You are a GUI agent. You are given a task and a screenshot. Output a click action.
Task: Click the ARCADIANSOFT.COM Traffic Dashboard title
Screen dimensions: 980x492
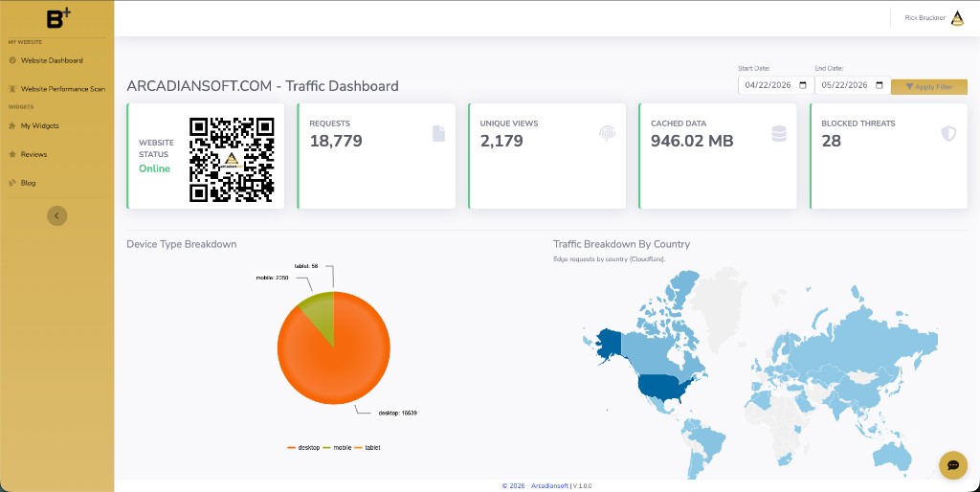point(262,85)
